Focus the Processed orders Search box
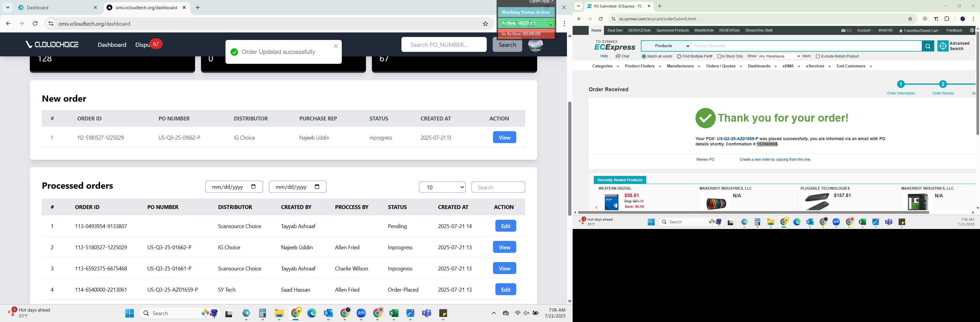The width and height of the screenshot is (980, 322). (x=498, y=187)
